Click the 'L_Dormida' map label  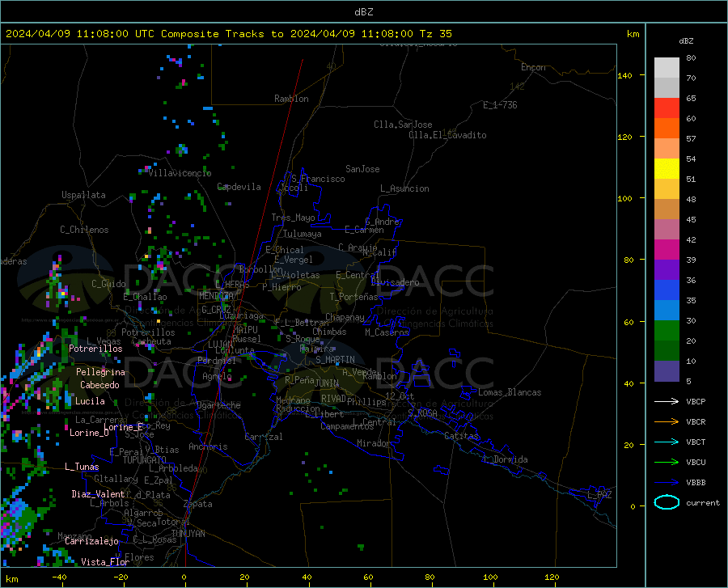click(x=506, y=459)
